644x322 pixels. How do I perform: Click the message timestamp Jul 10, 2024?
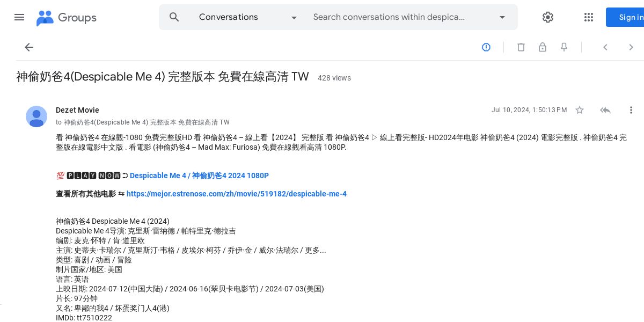529,110
